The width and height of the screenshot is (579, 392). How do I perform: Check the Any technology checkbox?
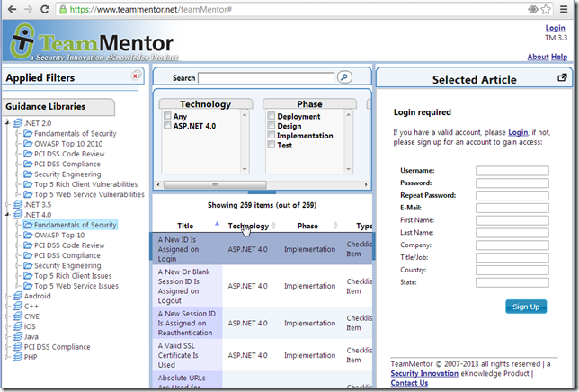click(x=167, y=116)
